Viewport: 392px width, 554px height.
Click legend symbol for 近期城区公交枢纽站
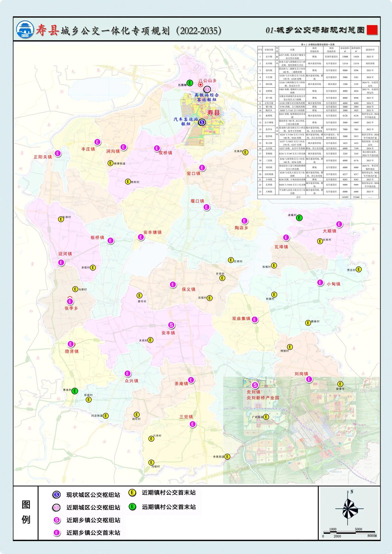point(56,508)
